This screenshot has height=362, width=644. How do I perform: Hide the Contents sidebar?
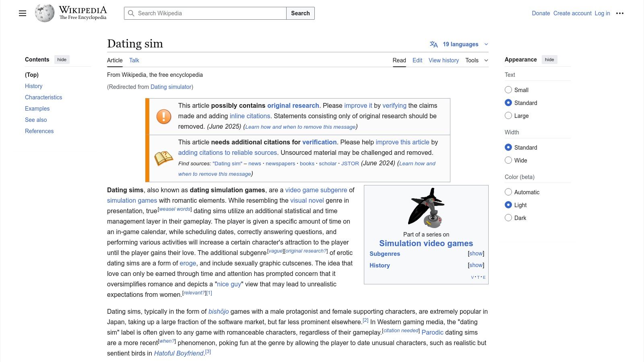(62, 60)
